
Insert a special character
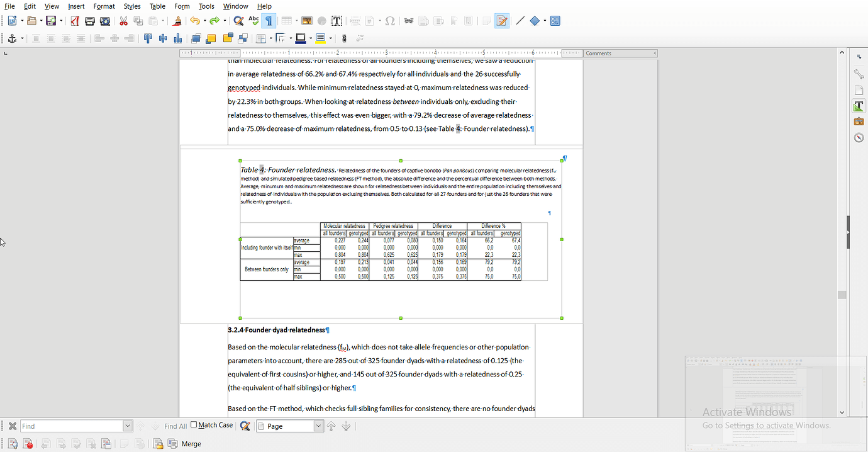(x=391, y=21)
